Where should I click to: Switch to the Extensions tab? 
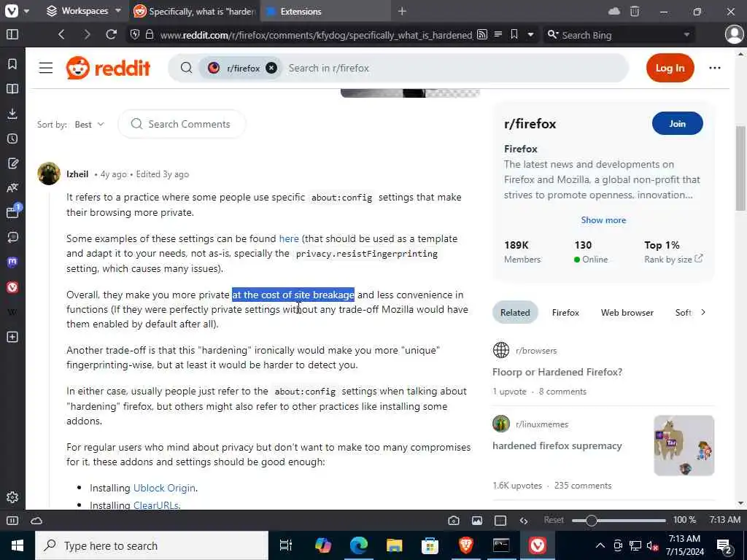301,11
